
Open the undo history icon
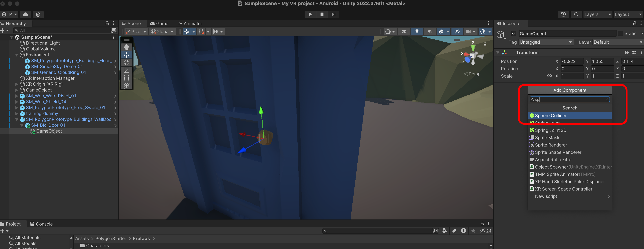tap(563, 14)
